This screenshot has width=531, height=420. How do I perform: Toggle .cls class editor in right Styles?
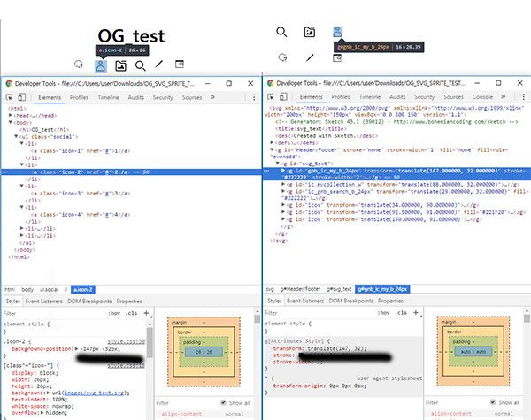pos(401,312)
